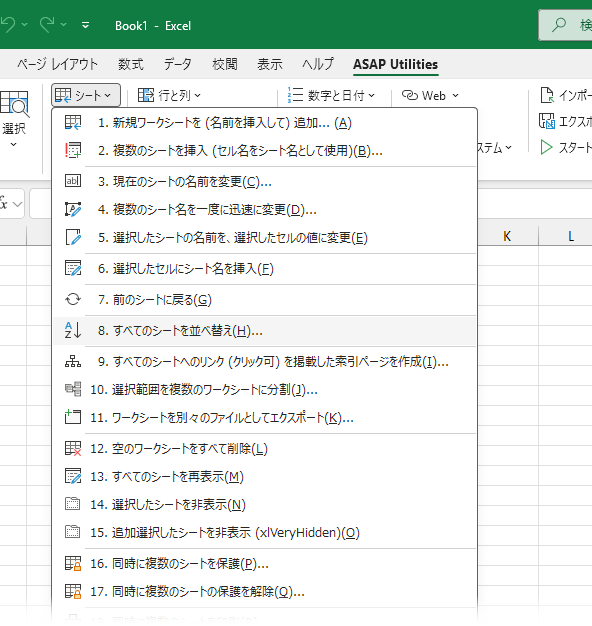
Task: Click the Undo arrow in the title bar
Action: (8, 25)
